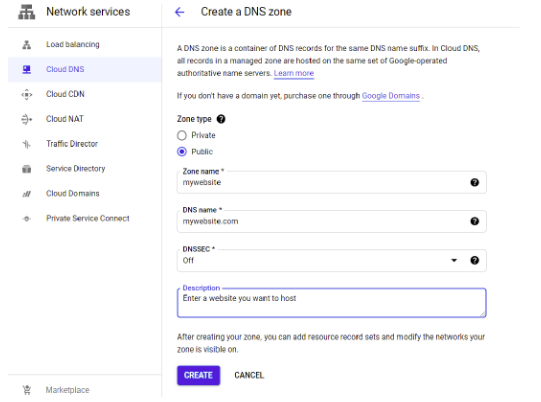Click the Description resize handle
541x402 pixels.
click(x=482, y=313)
